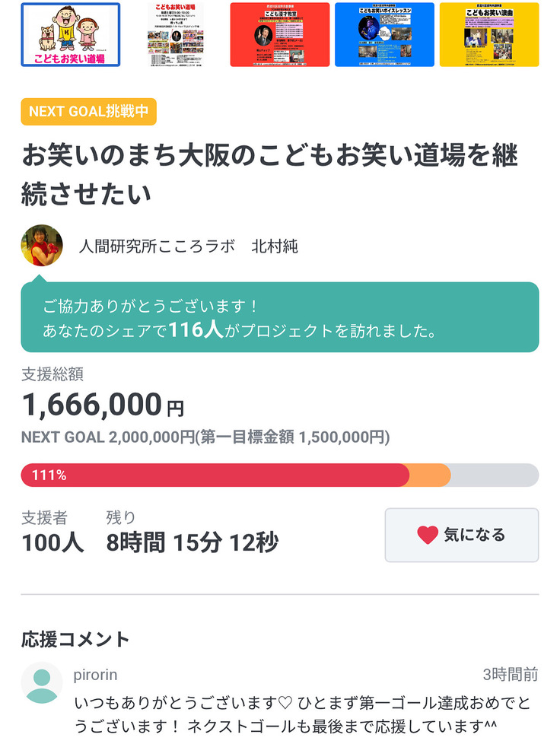
Task: Click the pirorin username
Action: pos(96,675)
